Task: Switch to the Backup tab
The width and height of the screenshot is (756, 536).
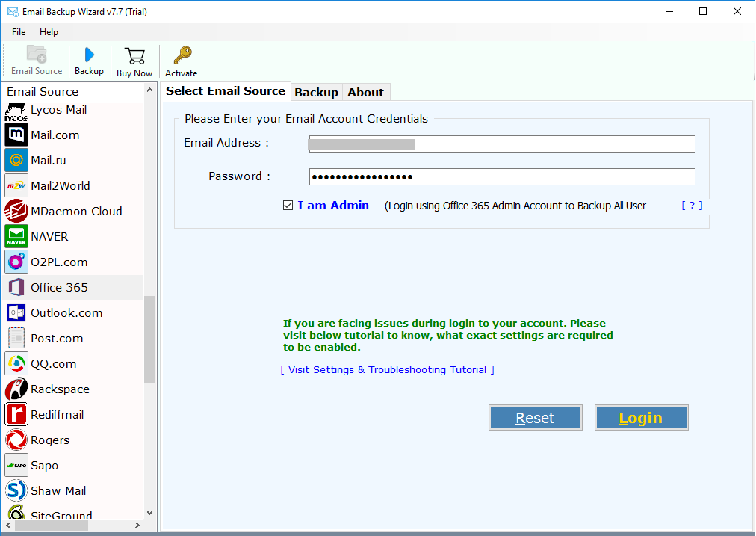Action: point(316,92)
